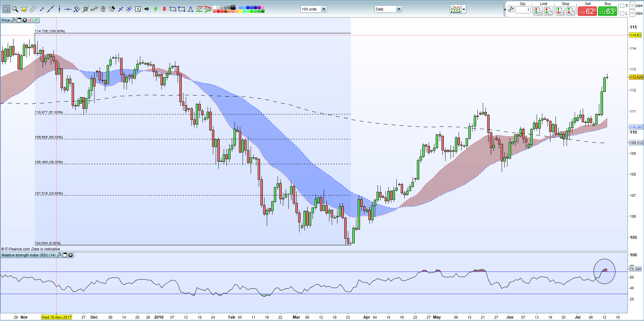Pick the triangle drawing tool
The height and width of the screenshot is (321, 644).
pyautogui.click(x=190, y=9)
